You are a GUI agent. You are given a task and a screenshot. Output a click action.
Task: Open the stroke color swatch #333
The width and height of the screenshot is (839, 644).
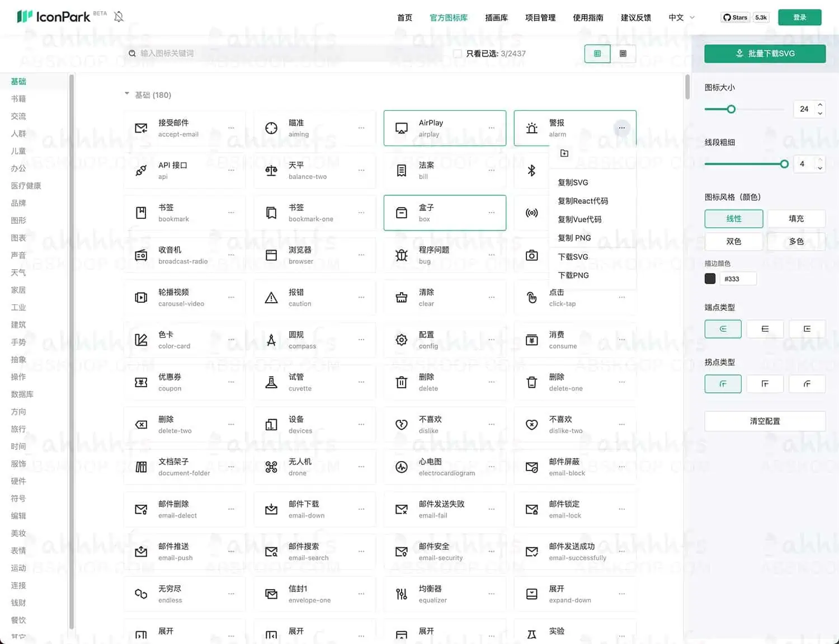[710, 278]
